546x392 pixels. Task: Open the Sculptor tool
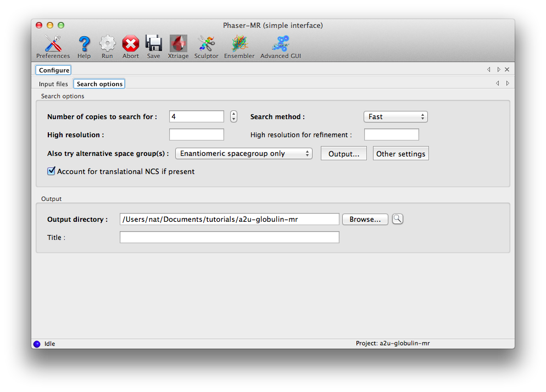[x=206, y=44]
